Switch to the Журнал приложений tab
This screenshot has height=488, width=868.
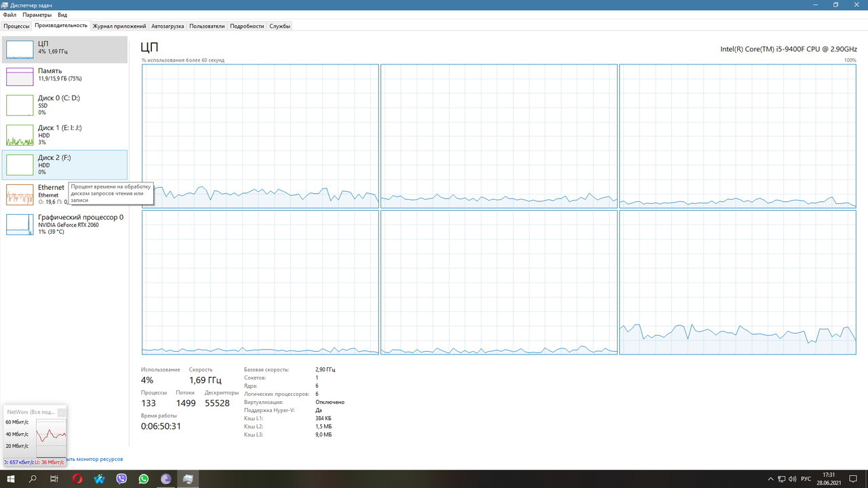119,26
